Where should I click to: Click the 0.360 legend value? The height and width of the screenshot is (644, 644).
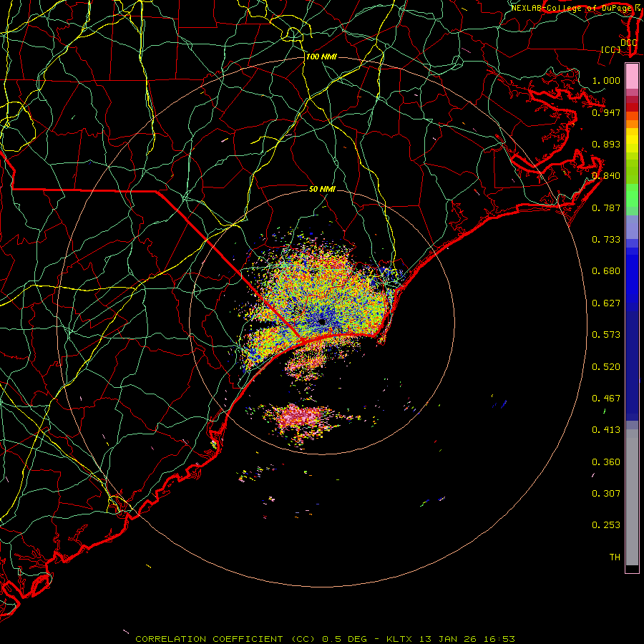pyautogui.click(x=606, y=462)
